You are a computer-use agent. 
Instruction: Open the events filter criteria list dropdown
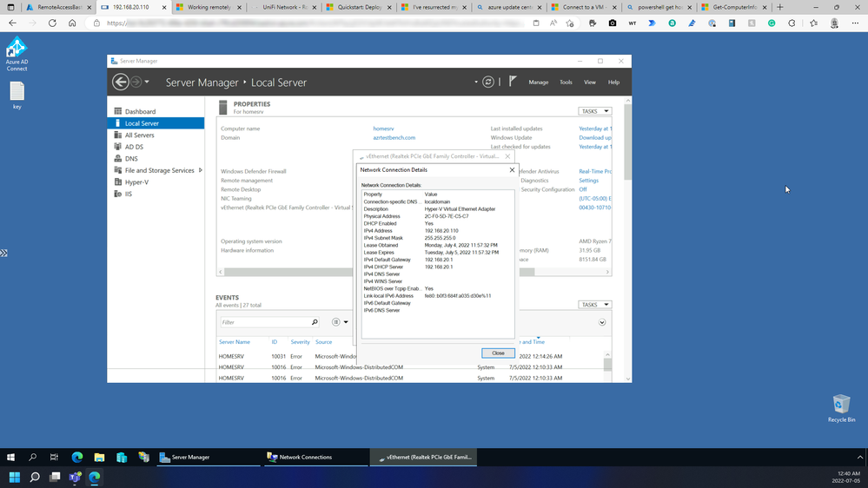pos(340,322)
